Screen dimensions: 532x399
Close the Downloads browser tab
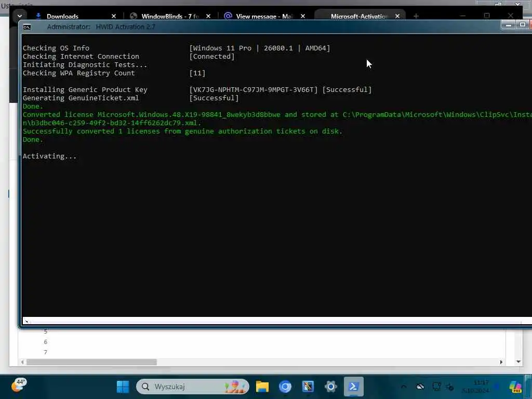(114, 16)
